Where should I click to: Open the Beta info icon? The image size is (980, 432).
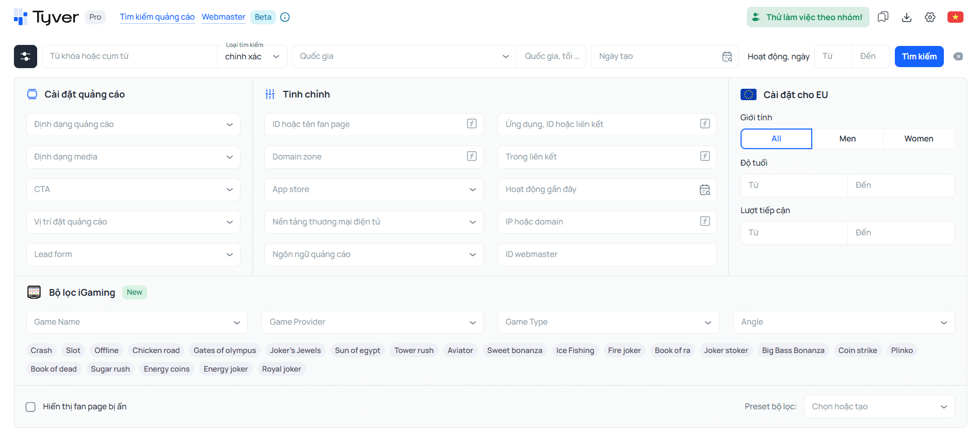pyautogui.click(x=285, y=17)
